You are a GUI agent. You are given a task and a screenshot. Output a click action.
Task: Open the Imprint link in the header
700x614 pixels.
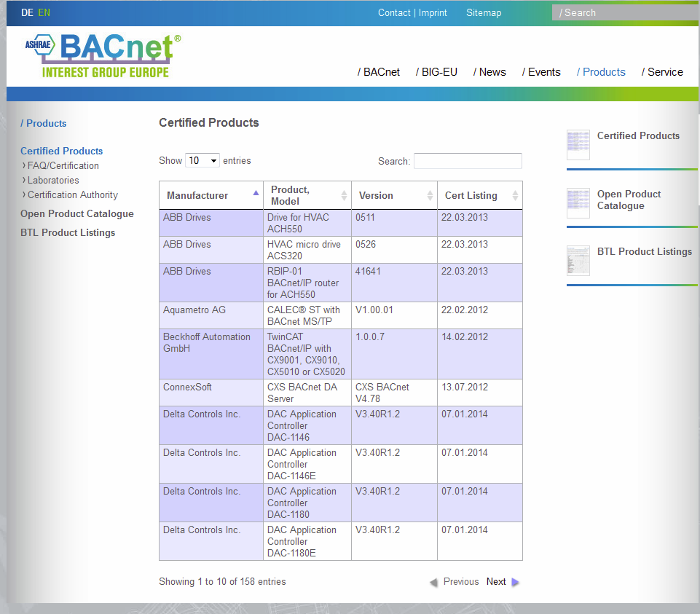tap(433, 12)
